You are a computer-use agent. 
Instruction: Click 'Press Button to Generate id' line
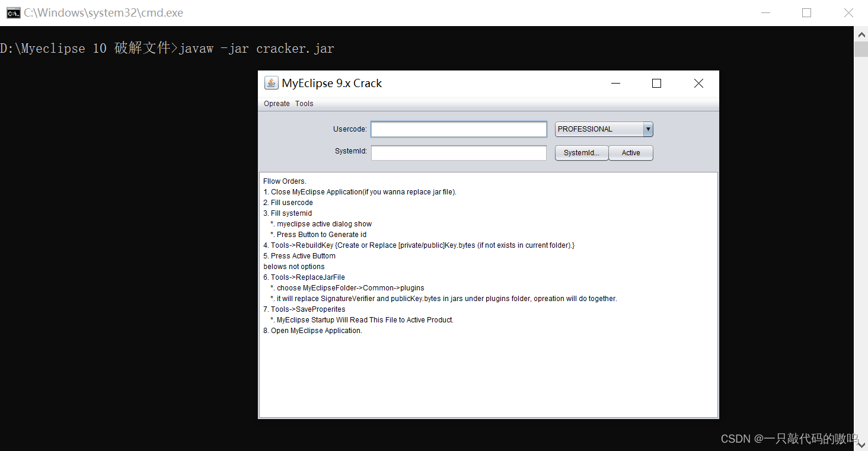pyautogui.click(x=318, y=235)
